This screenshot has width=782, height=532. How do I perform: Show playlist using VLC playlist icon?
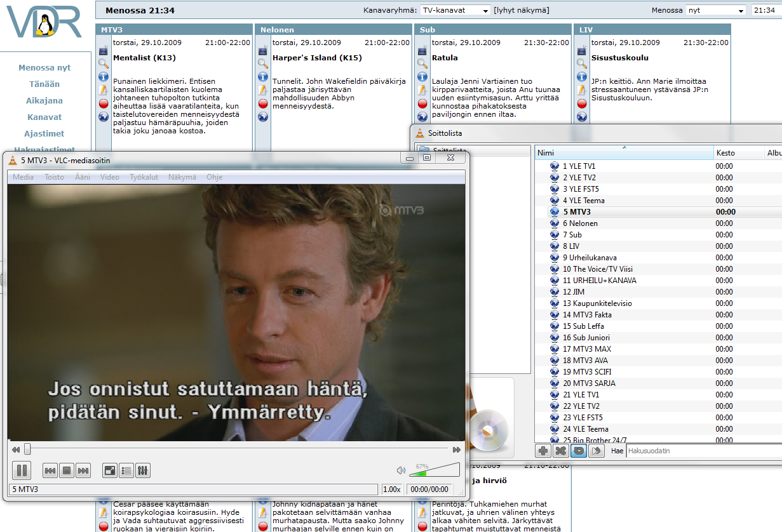(126, 470)
